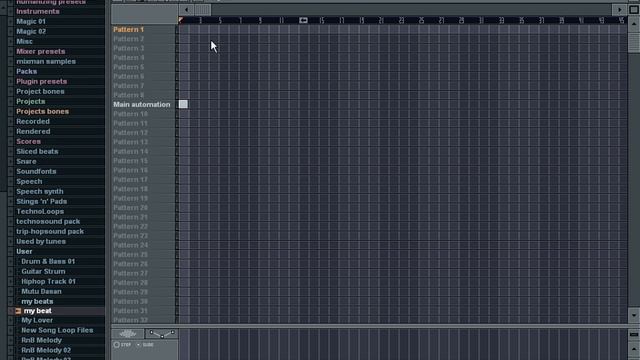Select the Pattern 16 row label
The height and width of the screenshot is (360, 640).
[131, 170]
